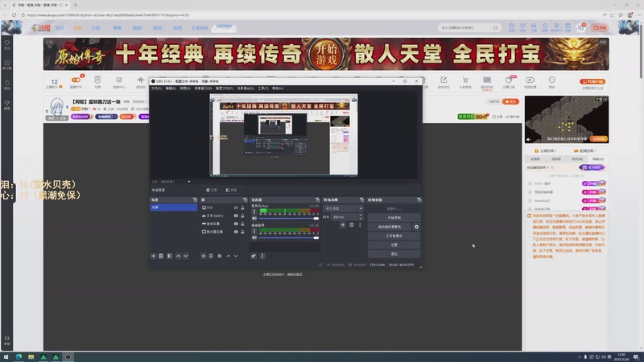The width and height of the screenshot is (644, 362).
Task: Hide the 文本 (GDI+) source
Action: coord(236,216)
